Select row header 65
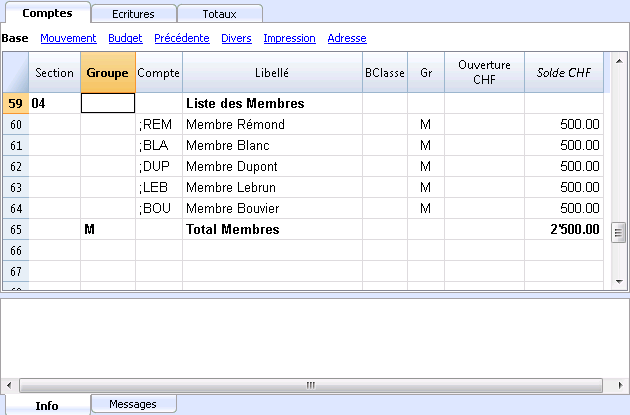 tap(16, 229)
